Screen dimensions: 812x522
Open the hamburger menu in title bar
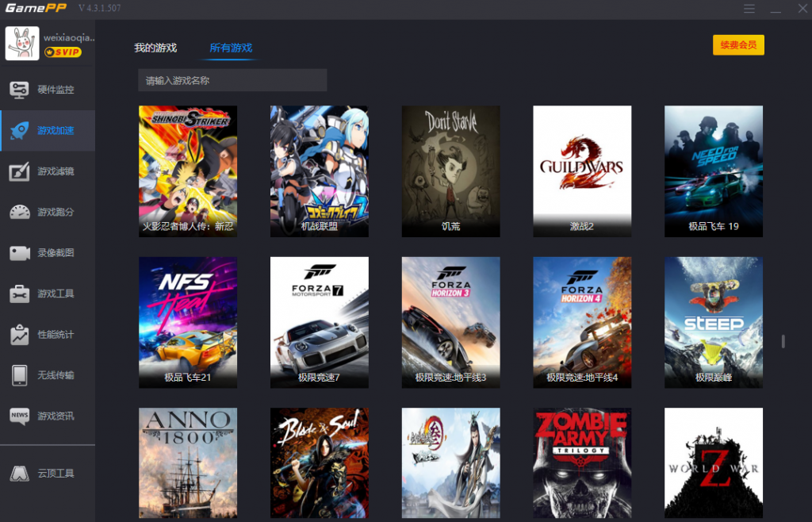click(x=749, y=9)
